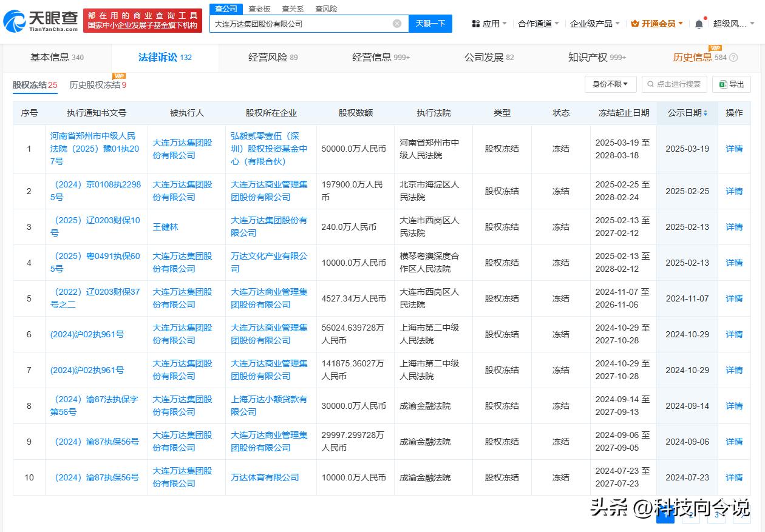Open the notification bell

[699, 24]
